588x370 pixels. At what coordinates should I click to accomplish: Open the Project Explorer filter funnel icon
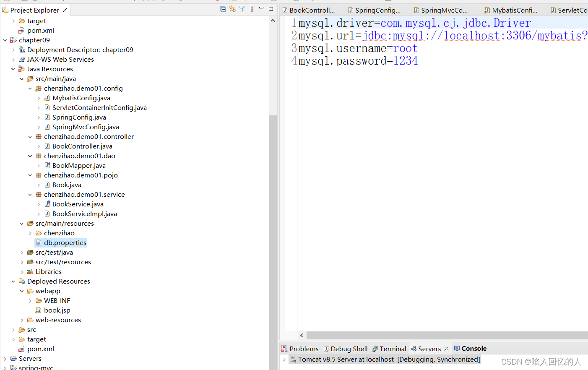(242, 9)
